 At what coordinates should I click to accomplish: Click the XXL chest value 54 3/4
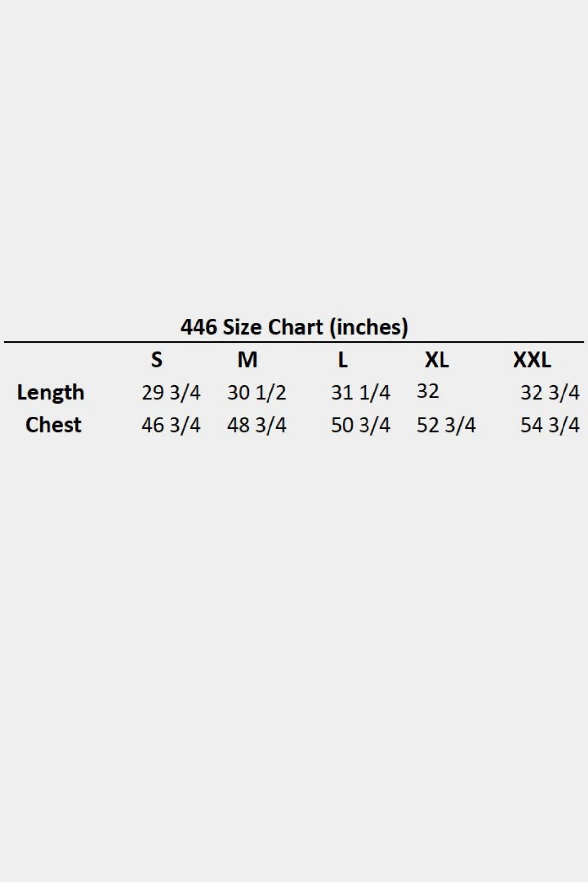[550, 425]
